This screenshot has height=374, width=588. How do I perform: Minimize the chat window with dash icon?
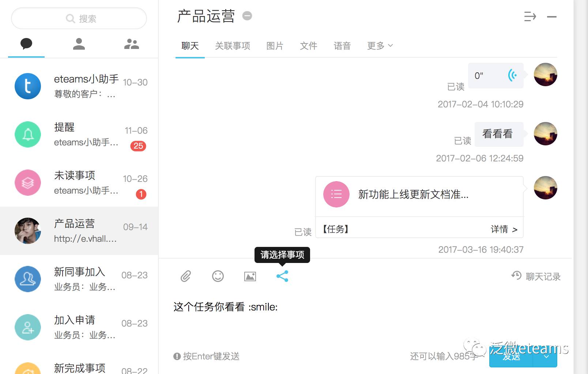[552, 17]
